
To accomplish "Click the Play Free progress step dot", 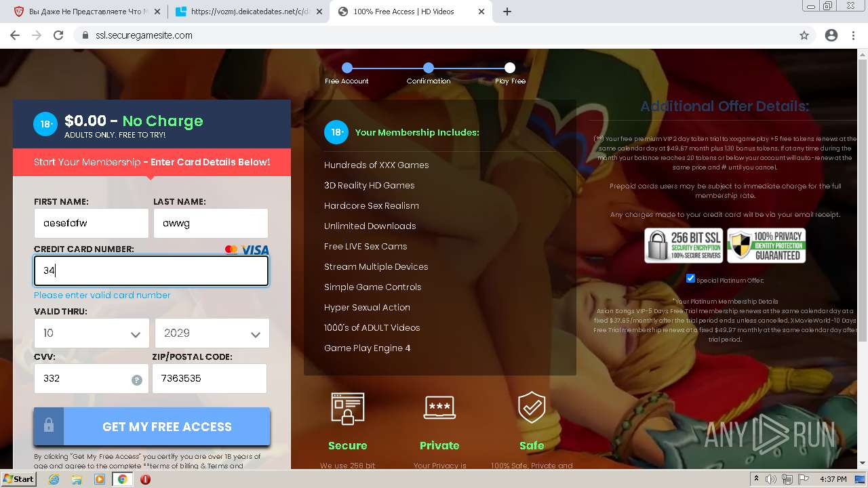I will [510, 68].
